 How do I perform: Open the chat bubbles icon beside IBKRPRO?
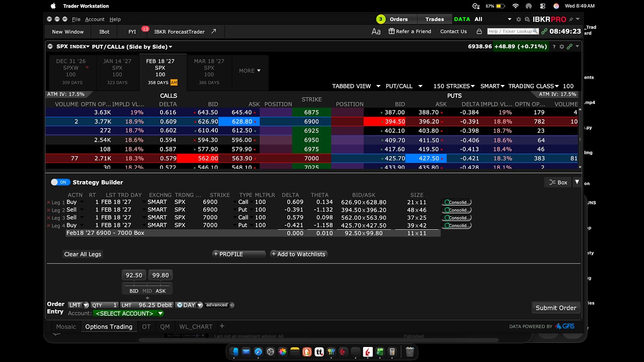tap(527, 19)
